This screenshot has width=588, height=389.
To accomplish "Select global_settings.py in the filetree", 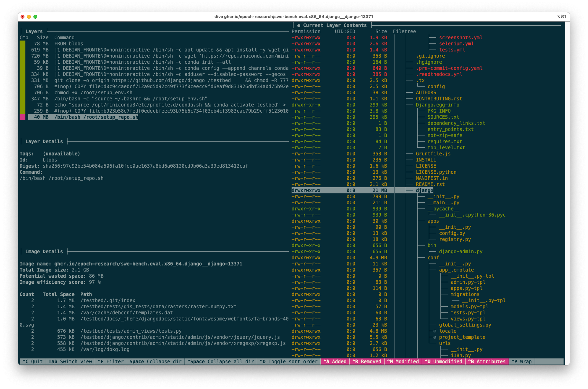I will tap(465, 325).
